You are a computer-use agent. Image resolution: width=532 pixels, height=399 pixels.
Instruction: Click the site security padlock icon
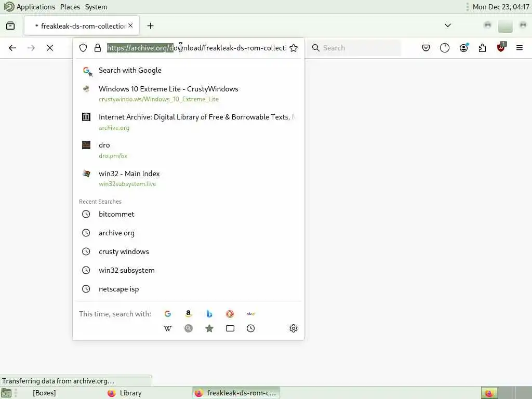click(x=98, y=48)
